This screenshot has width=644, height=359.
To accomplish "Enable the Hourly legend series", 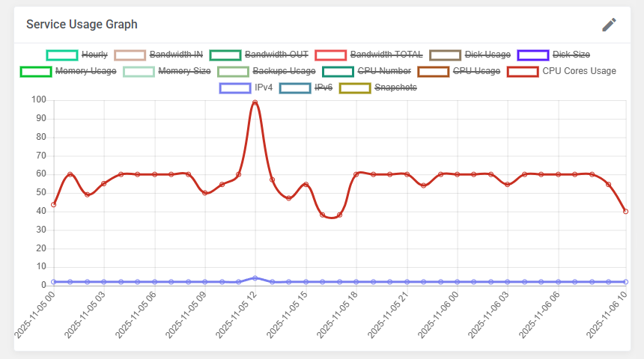I will [x=77, y=55].
